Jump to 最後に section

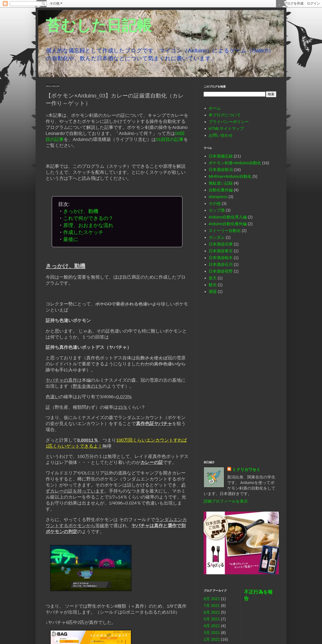(70, 239)
